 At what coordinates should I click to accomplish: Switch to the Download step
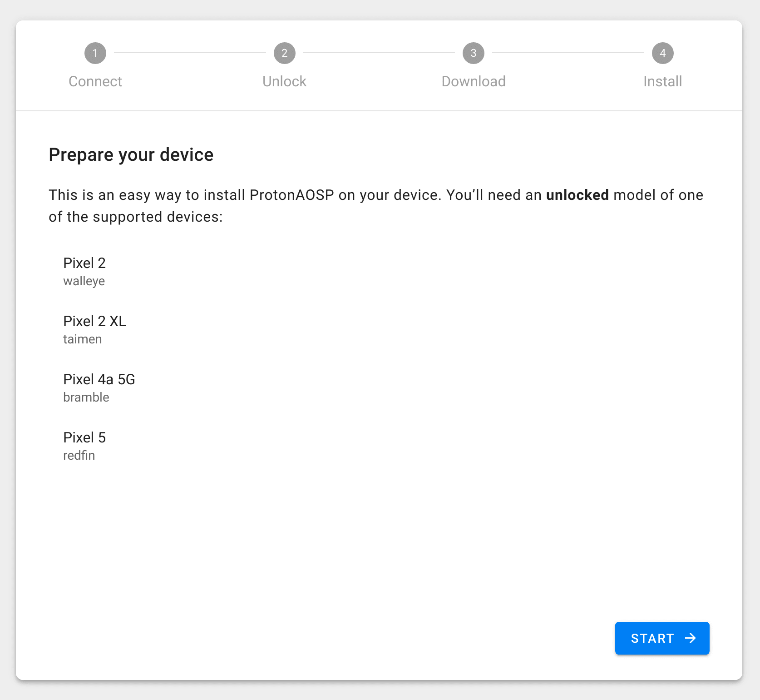473,81
